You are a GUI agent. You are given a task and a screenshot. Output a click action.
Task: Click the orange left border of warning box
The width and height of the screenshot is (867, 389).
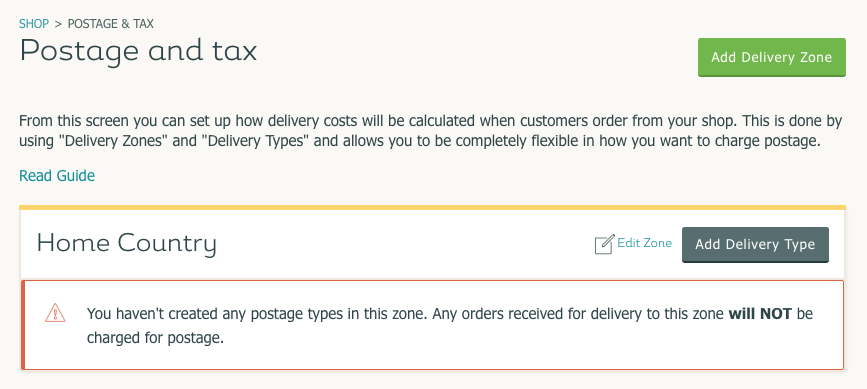coord(23,325)
